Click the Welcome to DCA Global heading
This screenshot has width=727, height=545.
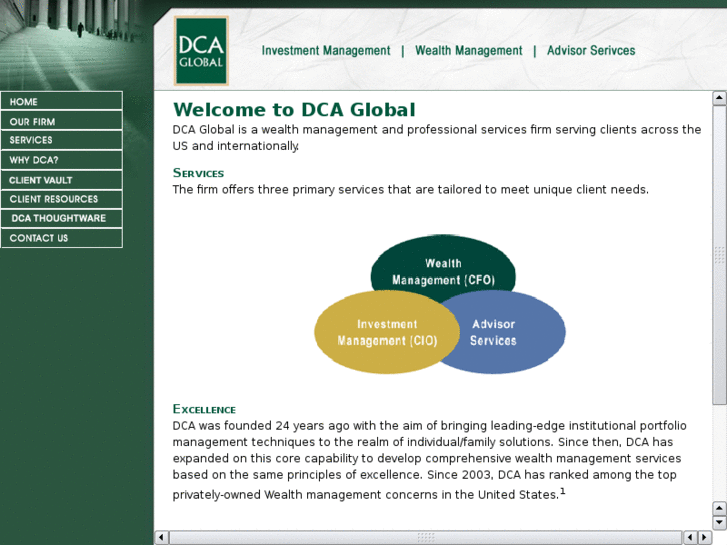click(x=294, y=110)
